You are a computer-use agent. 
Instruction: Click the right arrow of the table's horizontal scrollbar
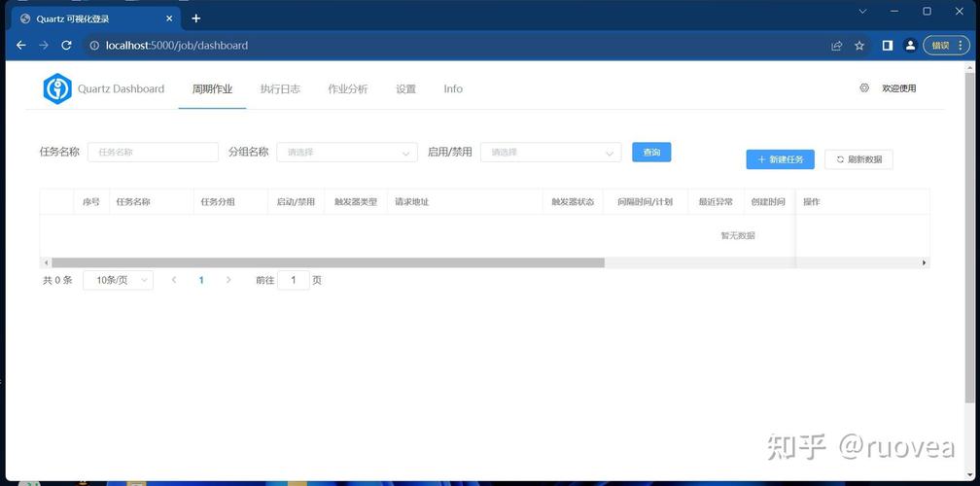click(x=924, y=263)
